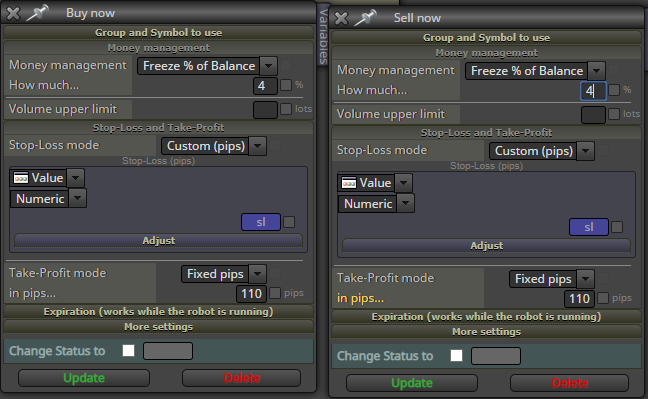
Task: Expand the Numeric dropdown in Buy now
Action: pyautogui.click(x=78, y=198)
